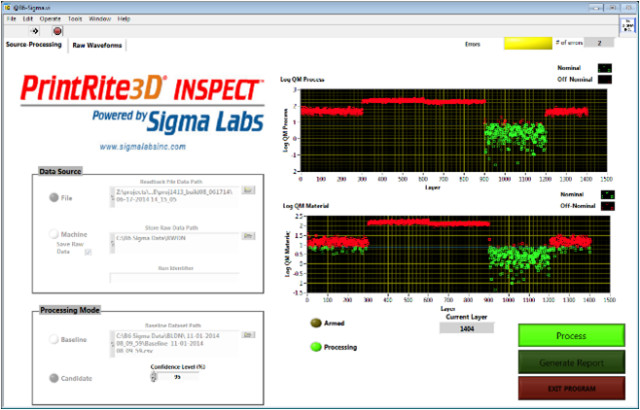640x410 pixels.
Task: Click the Run arrow toolbar icon
Action: coord(35,31)
